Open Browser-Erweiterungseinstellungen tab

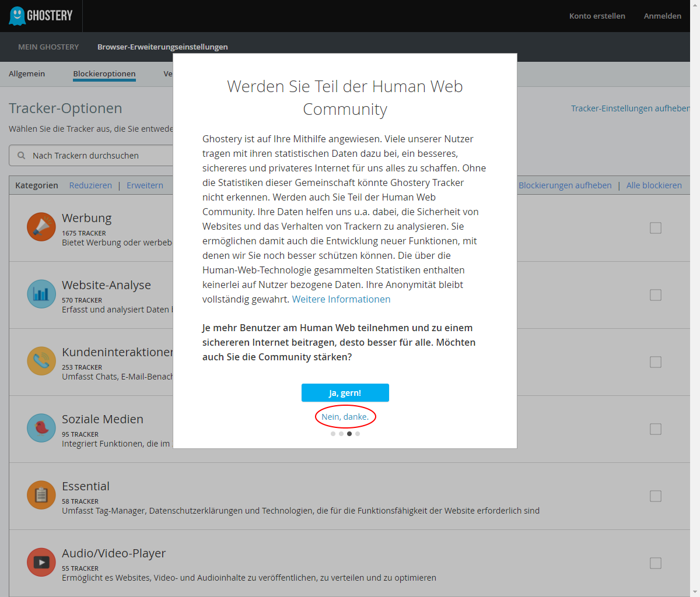point(163,47)
